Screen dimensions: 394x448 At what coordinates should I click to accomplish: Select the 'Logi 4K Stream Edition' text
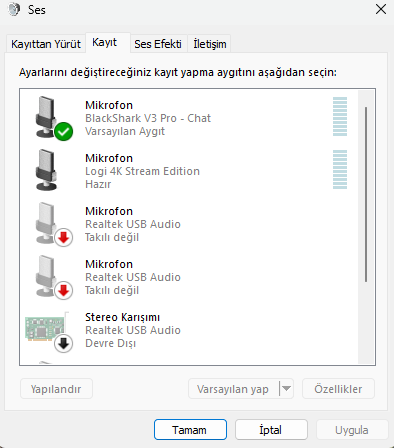(142, 171)
